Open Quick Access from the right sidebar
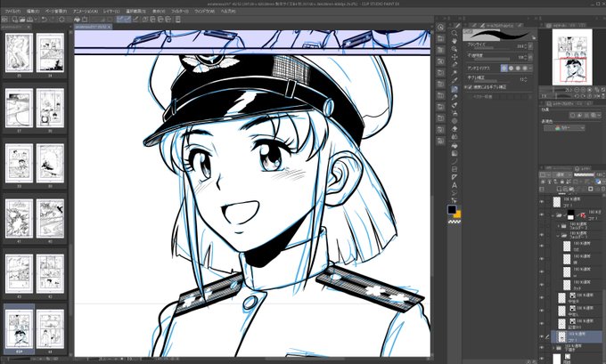Viewport: 606px width, 364px height. pyautogui.click(x=441, y=27)
